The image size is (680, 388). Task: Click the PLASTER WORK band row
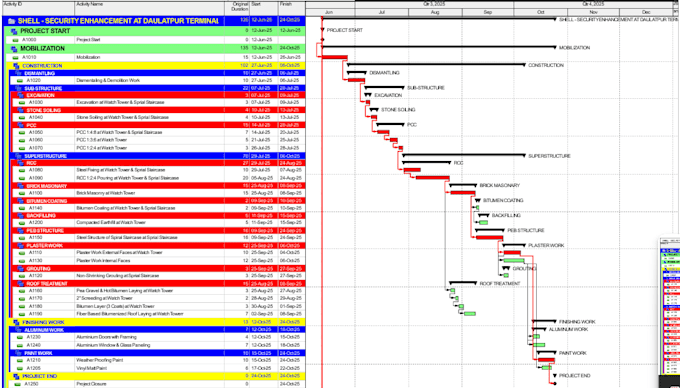158,246
